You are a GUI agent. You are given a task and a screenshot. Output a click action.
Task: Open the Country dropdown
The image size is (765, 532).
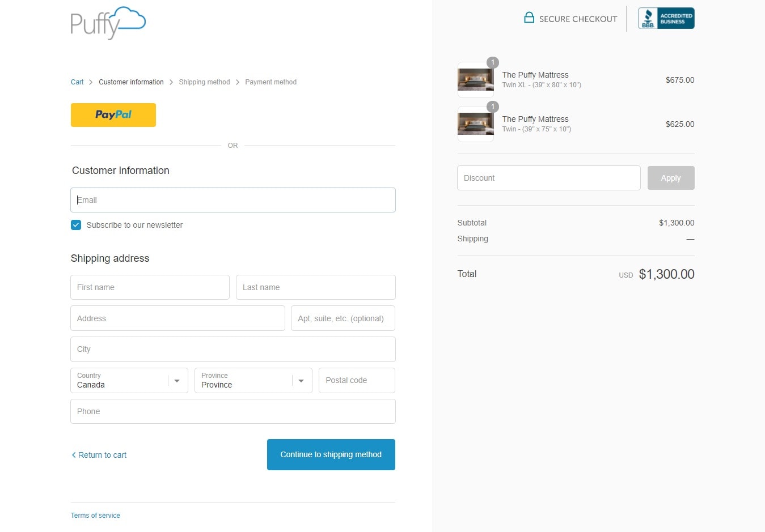pyautogui.click(x=129, y=381)
